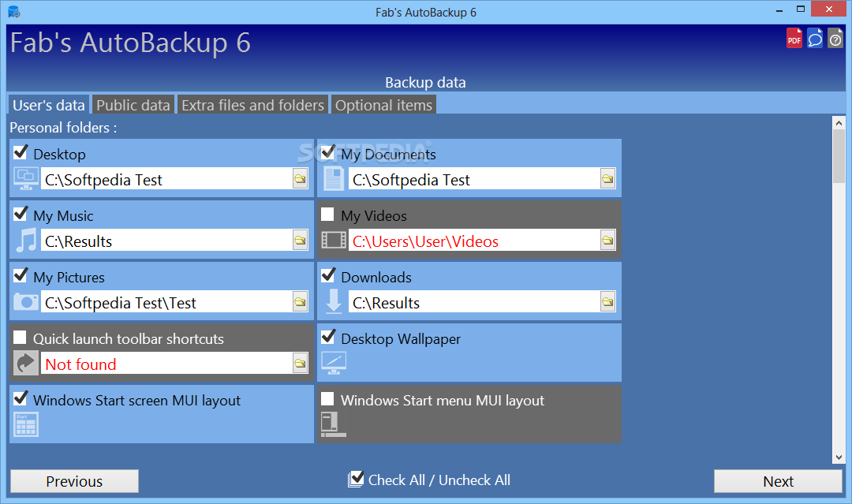852x504 pixels.
Task: Uncheck the My Pictures checkbox
Action: (x=20, y=275)
